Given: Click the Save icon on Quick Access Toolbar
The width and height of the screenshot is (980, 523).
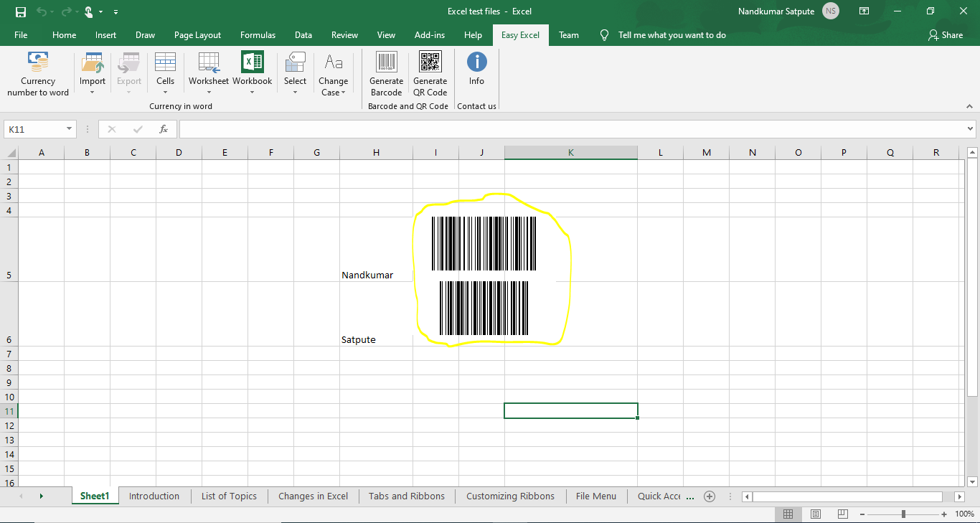Looking at the screenshot, I should 21,11.
